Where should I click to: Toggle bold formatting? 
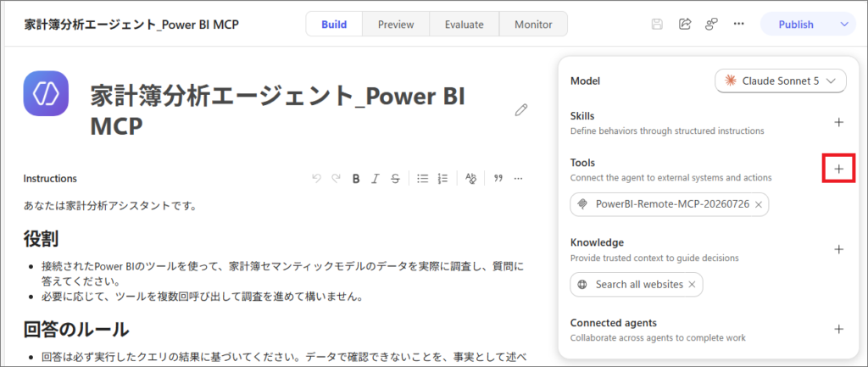pos(356,178)
